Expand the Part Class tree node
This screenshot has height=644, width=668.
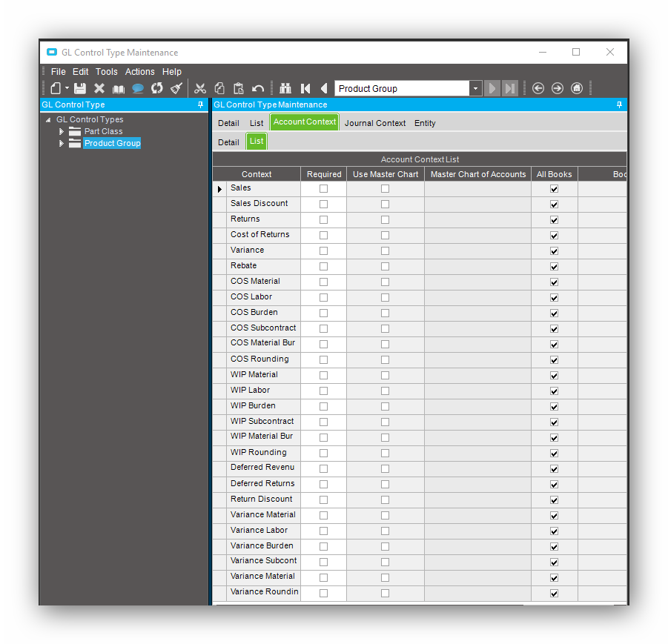pos(62,131)
